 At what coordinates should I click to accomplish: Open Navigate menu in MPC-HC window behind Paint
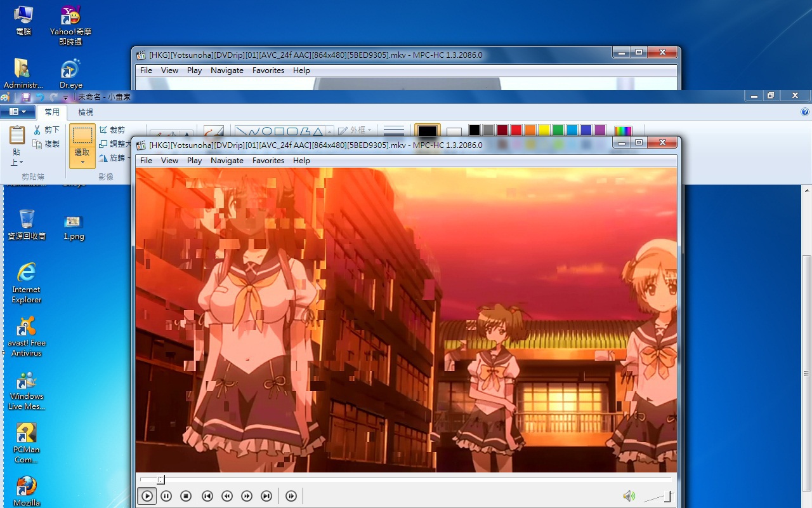point(227,70)
